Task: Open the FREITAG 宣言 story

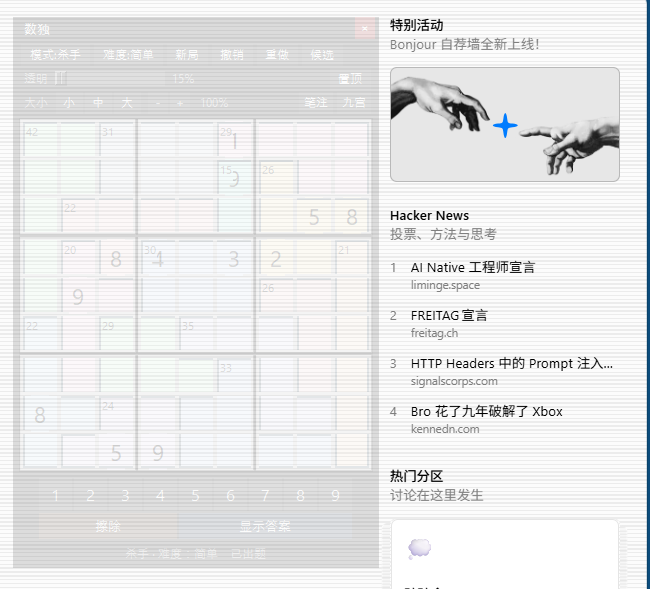Action: pyautogui.click(x=449, y=315)
